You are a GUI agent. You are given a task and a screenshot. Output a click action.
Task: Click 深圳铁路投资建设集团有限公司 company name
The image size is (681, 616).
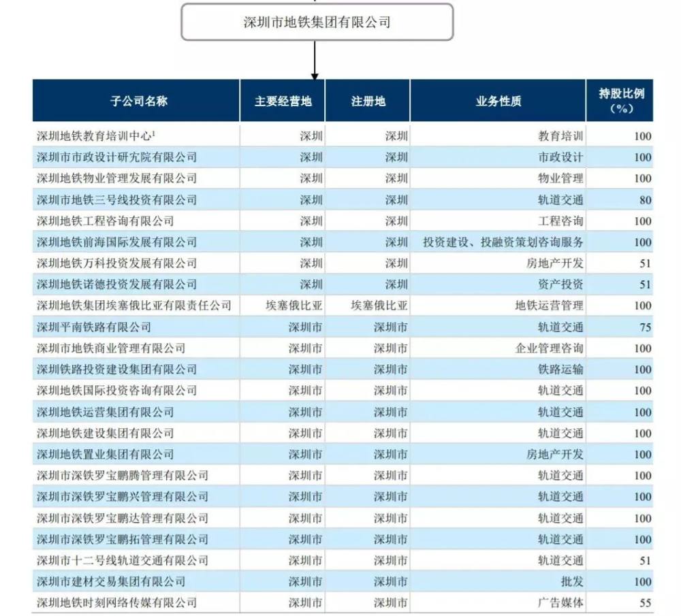point(117,370)
